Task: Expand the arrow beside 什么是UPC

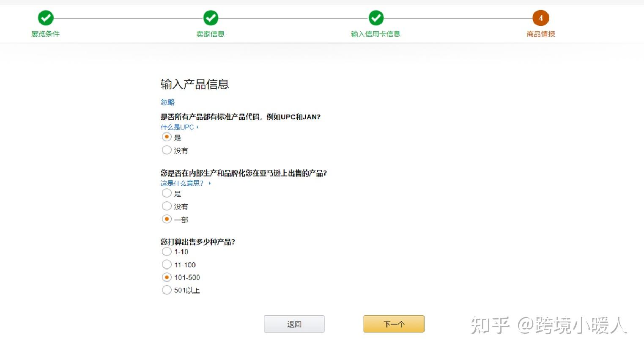Action: click(x=197, y=127)
